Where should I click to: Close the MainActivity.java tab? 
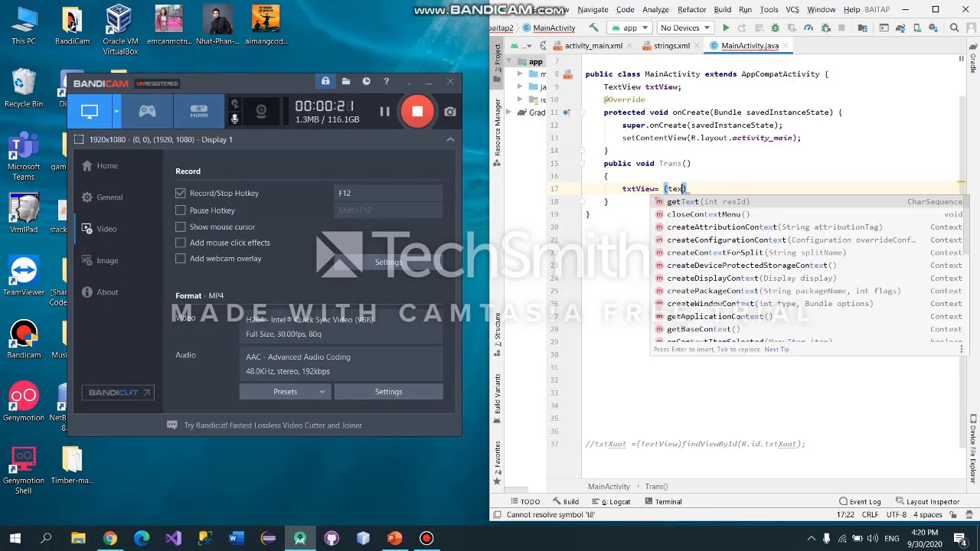point(786,46)
